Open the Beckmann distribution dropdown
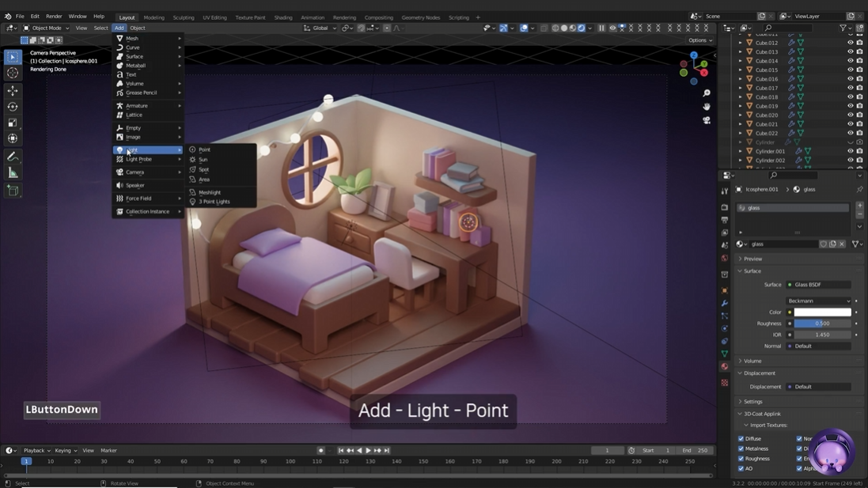868x488 pixels. 818,301
